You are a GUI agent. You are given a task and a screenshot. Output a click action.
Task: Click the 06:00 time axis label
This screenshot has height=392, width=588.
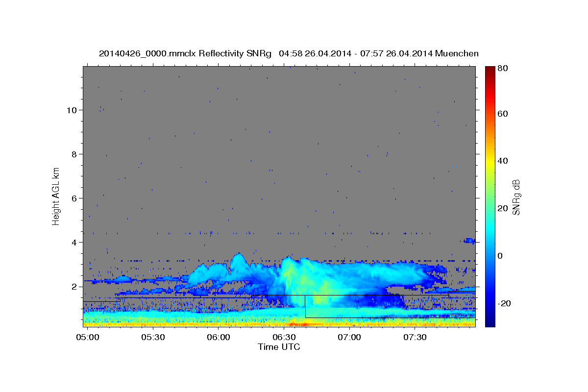pos(219,338)
